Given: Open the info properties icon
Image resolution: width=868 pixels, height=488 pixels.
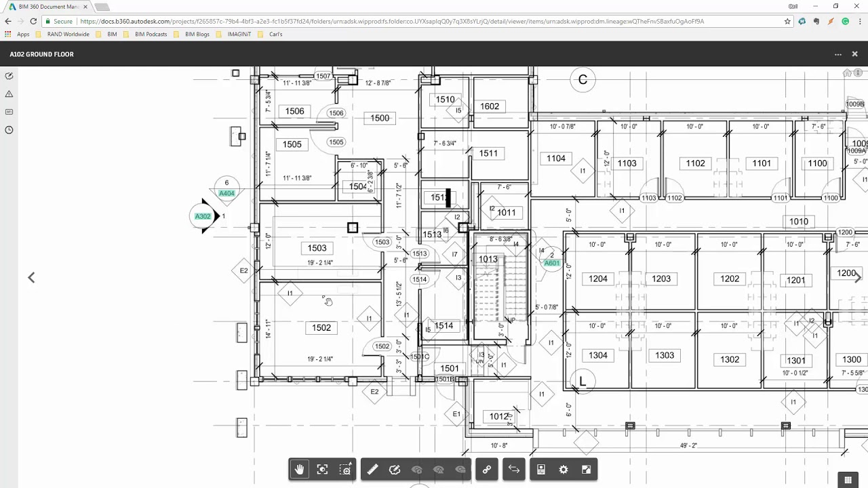Looking at the screenshot, I should click(x=857, y=73).
